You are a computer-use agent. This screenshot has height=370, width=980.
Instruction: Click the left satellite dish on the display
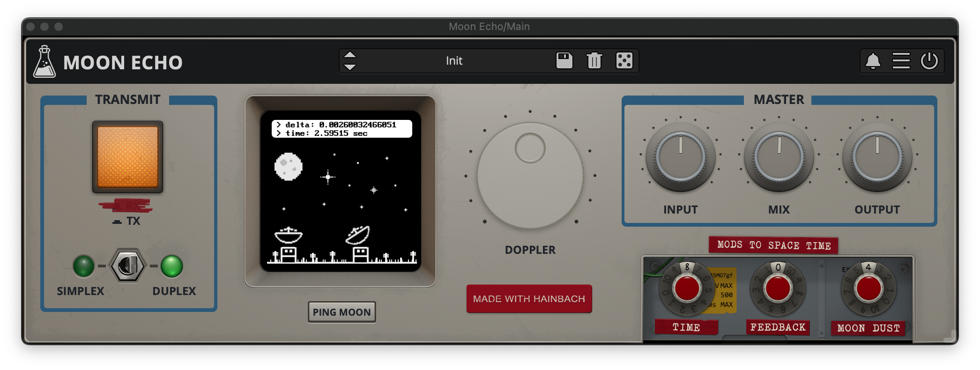point(288,234)
